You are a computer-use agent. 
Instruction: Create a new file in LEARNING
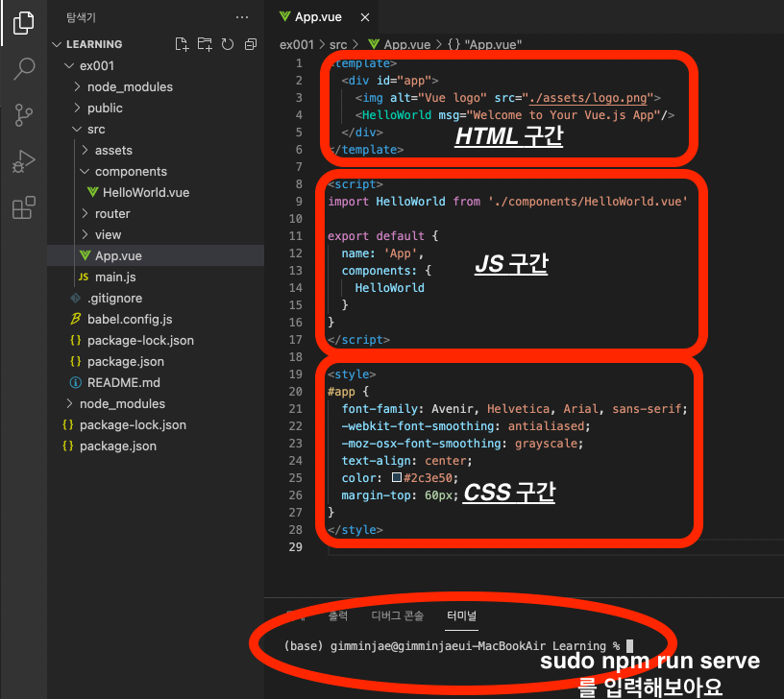tap(182, 44)
